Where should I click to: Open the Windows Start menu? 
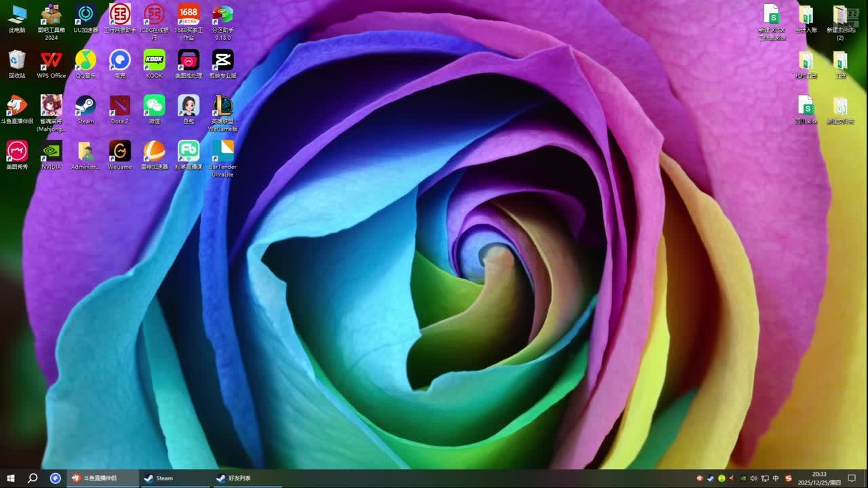point(11,479)
